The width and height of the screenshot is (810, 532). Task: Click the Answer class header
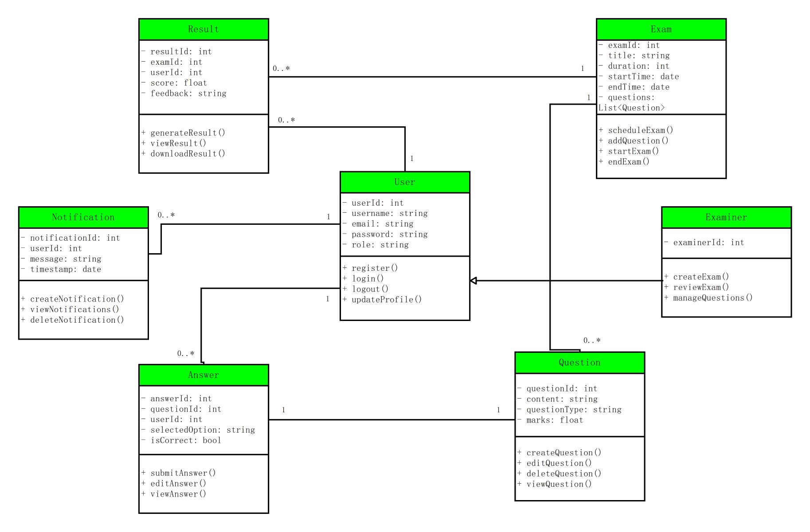click(x=203, y=374)
